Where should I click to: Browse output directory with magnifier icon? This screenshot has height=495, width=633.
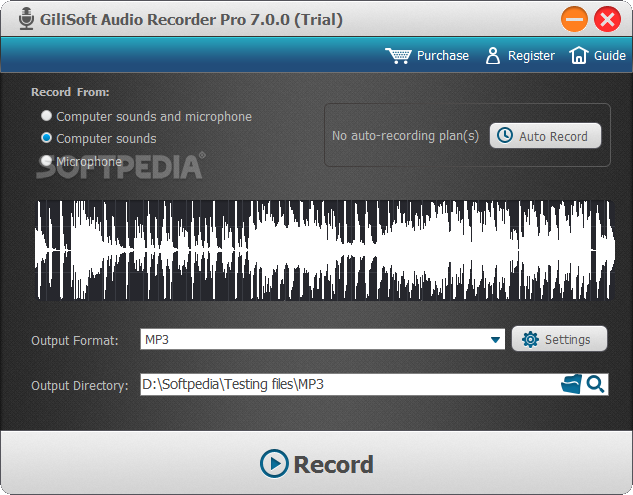tap(595, 384)
